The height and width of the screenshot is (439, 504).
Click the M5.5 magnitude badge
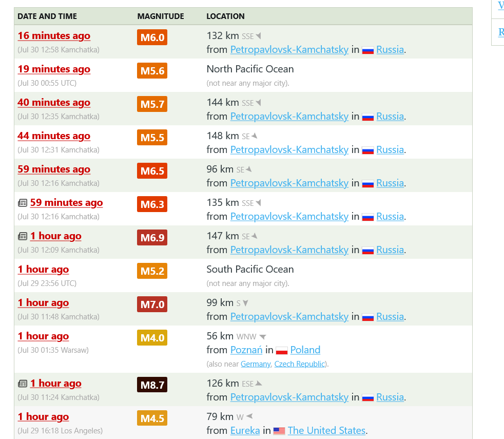click(x=152, y=138)
